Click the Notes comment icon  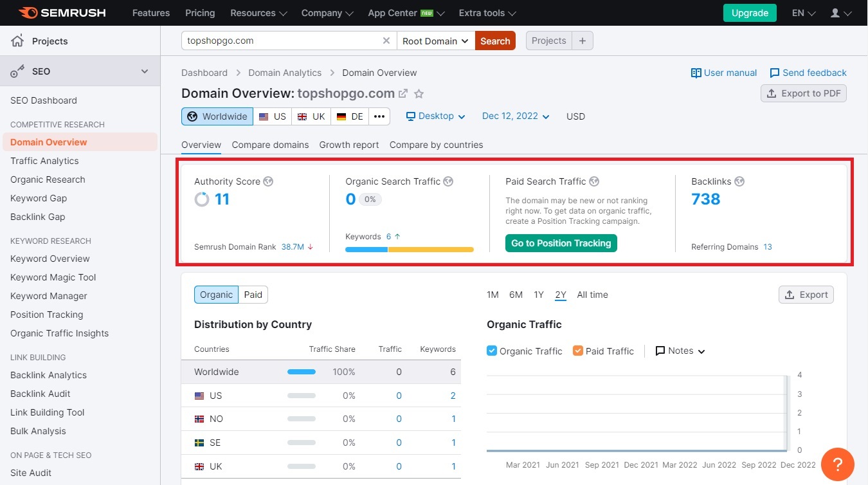point(660,351)
